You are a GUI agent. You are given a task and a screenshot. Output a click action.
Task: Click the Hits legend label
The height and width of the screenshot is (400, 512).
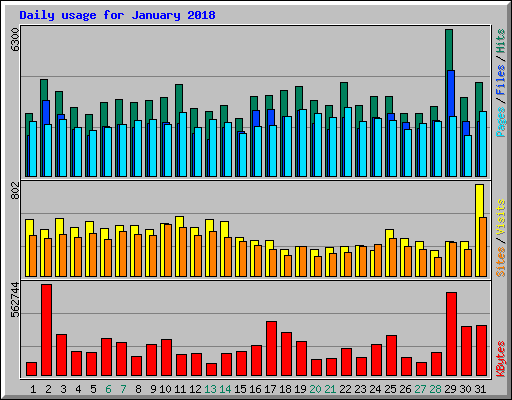501,41
